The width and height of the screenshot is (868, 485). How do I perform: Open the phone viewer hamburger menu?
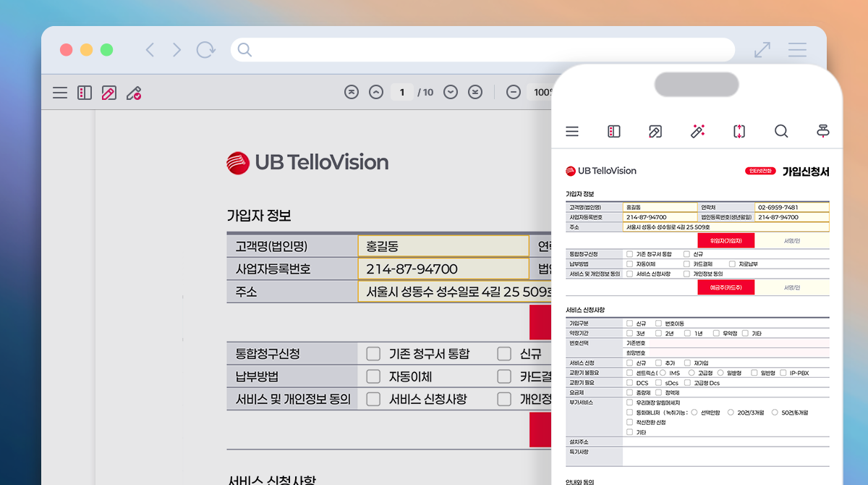click(x=572, y=131)
